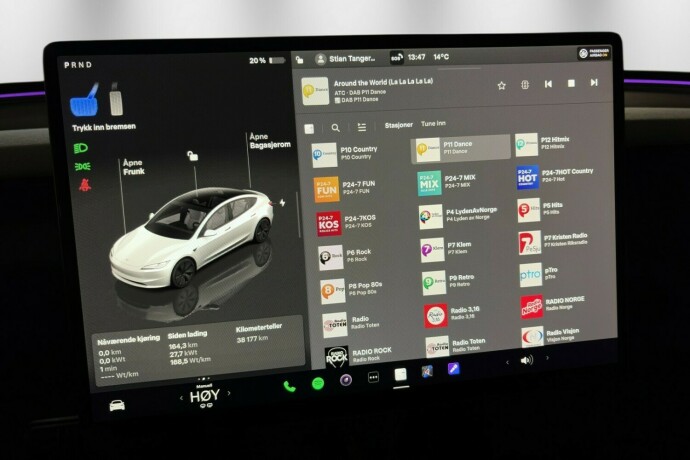The image size is (690, 460).
Task: Open the list options icon beside search
Action: pos(362,127)
